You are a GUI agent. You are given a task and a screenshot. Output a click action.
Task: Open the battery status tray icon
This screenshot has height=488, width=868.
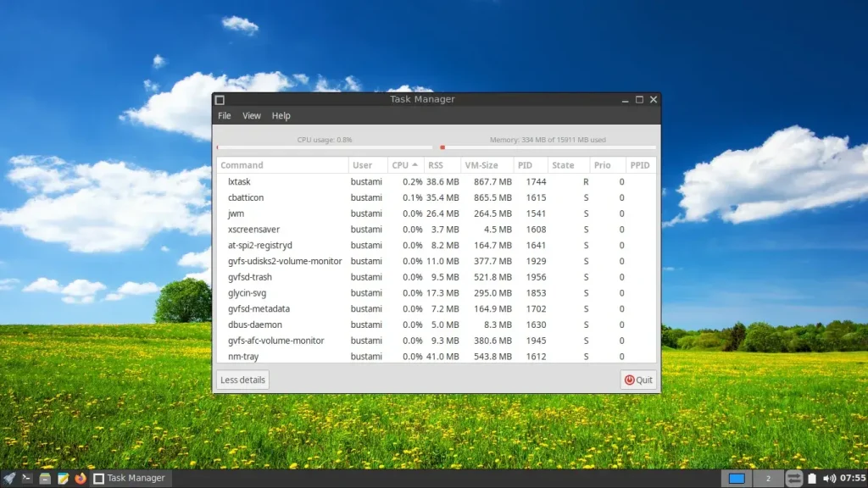[811, 478]
